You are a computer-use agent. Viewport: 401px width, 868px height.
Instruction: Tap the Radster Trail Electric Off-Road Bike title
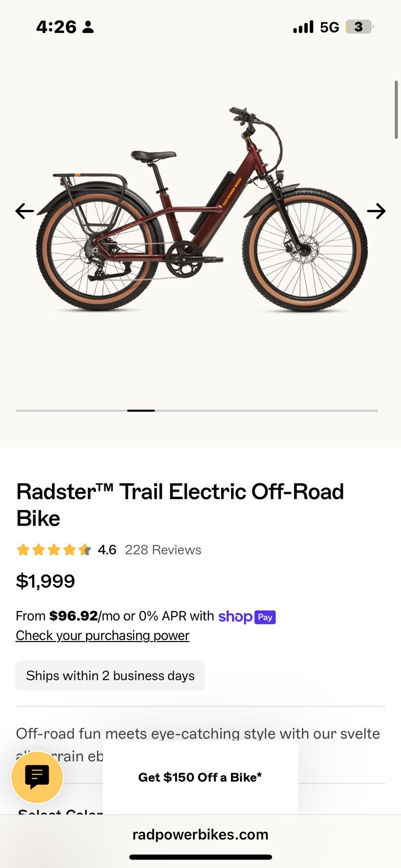(180, 505)
